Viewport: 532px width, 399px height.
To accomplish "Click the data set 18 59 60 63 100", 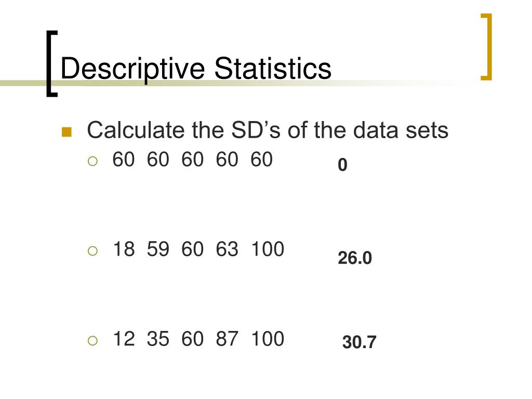I will (198, 249).
